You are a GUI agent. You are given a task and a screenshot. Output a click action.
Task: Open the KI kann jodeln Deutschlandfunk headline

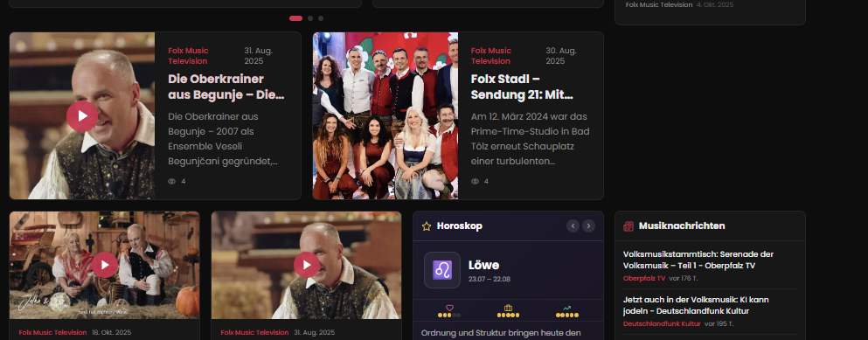(x=696, y=305)
